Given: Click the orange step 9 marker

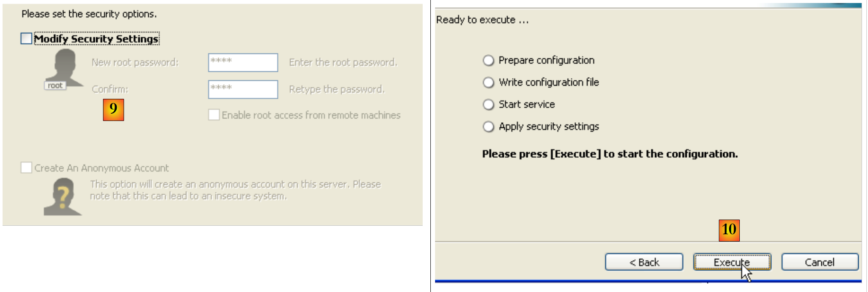Looking at the screenshot, I should tap(113, 110).
